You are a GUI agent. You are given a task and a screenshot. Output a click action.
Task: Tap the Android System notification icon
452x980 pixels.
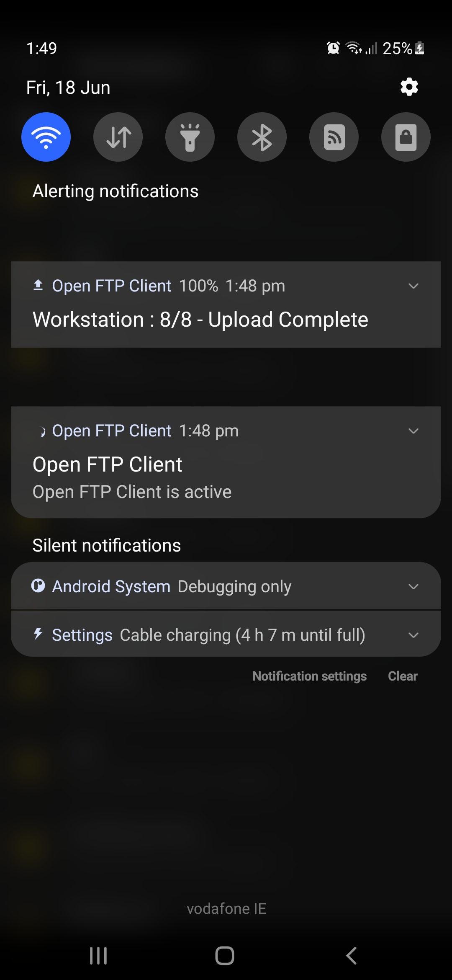[x=38, y=585]
